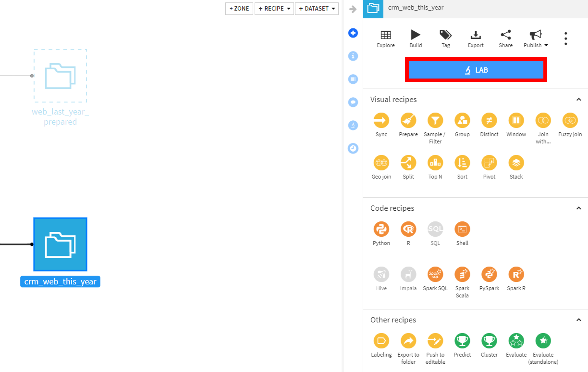Open the LAB button
Image resolution: width=588 pixels, height=372 pixels.
point(476,70)
